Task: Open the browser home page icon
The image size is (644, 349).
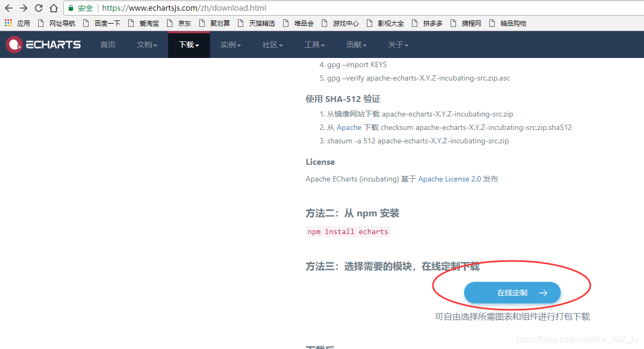Action: coord(53,8)
